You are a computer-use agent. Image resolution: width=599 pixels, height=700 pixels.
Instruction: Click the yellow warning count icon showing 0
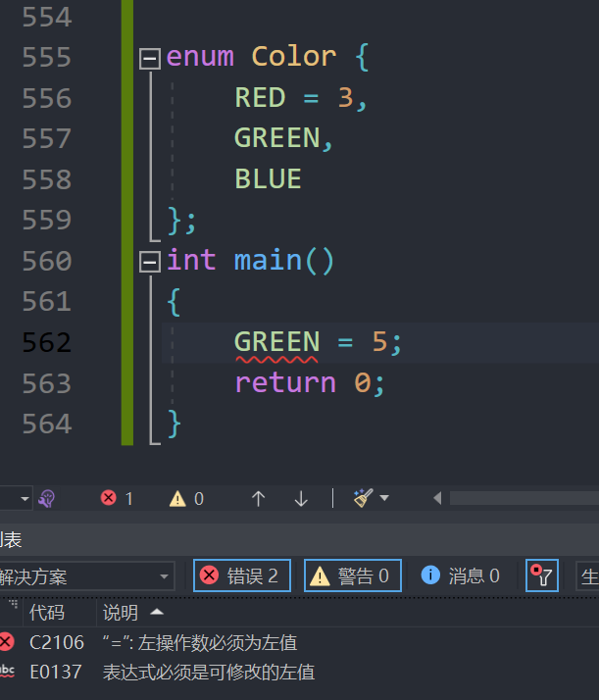(177, 498)
